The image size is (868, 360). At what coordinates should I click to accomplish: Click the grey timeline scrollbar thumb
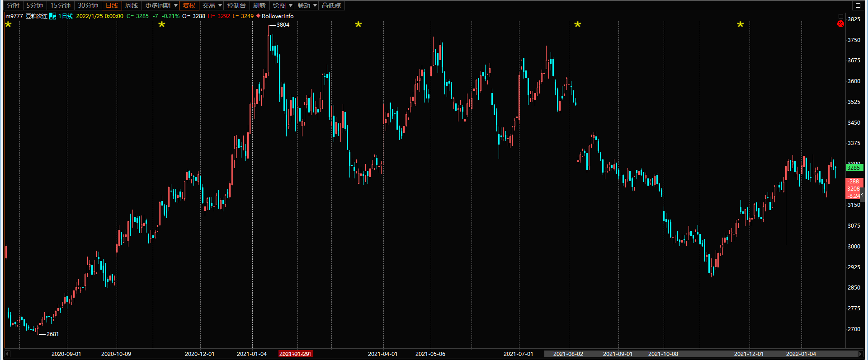coord(701,354)
